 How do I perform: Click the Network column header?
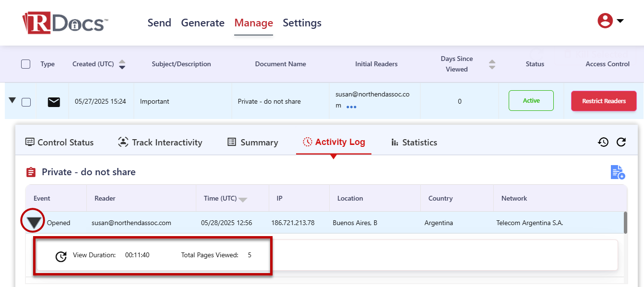click(x=514, y=198)
